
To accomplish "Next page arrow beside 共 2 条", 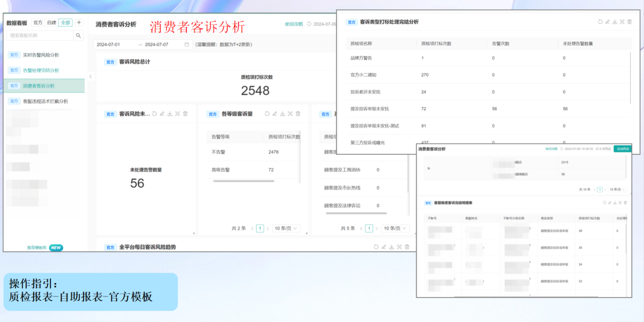I will (x=268, y=229).
